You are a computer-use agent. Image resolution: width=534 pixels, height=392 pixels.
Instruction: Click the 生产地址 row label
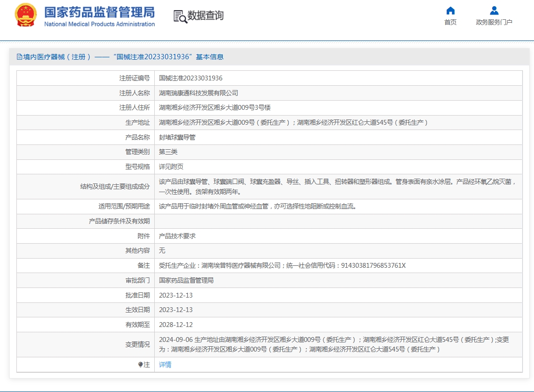click(137, 122)
